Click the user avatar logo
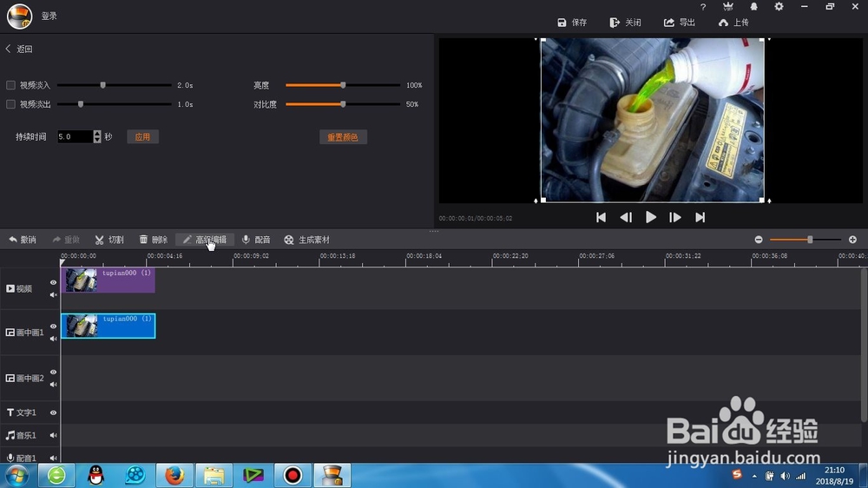The width and height of the screenshot is (868, 488). 19,16
